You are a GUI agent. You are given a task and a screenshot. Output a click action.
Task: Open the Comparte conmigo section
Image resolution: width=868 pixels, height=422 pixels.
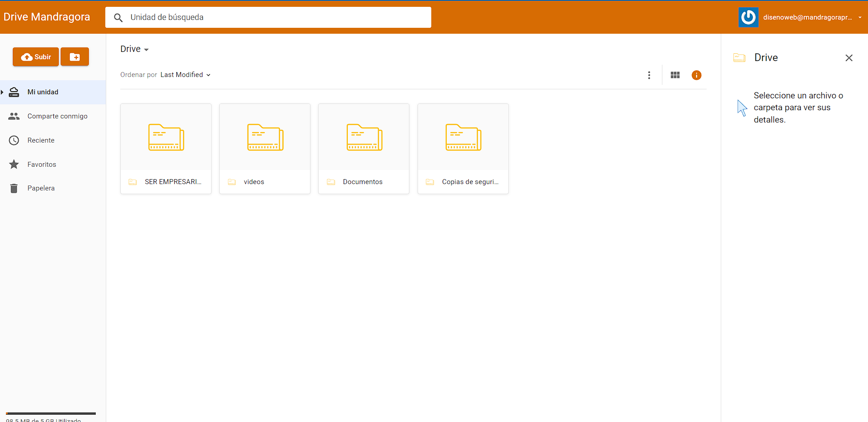click(x=57, y=116)
